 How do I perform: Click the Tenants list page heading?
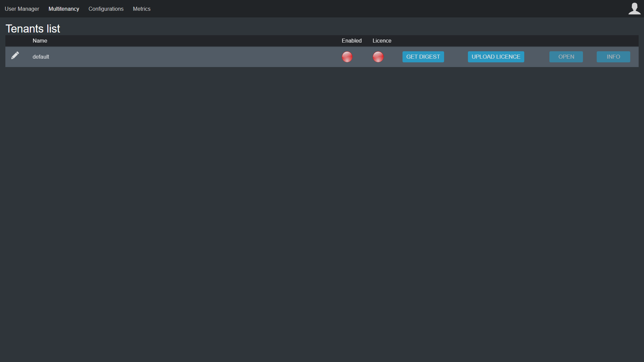(33, 29)
